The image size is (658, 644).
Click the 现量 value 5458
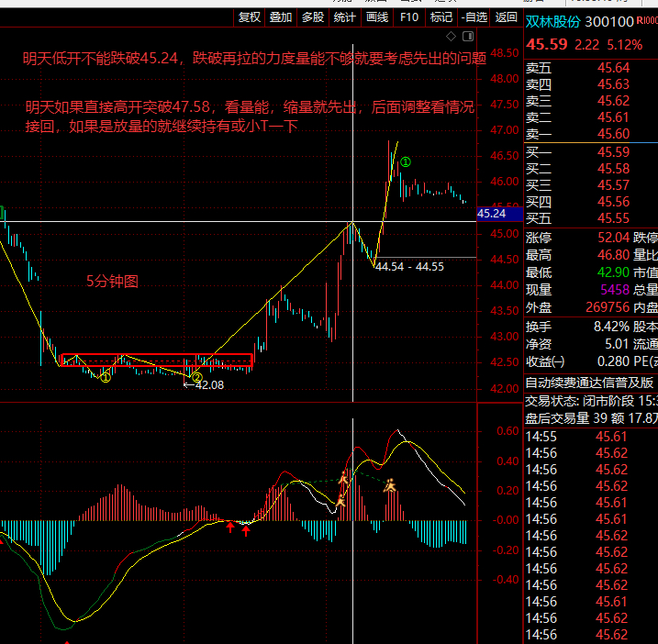point(615,290)
